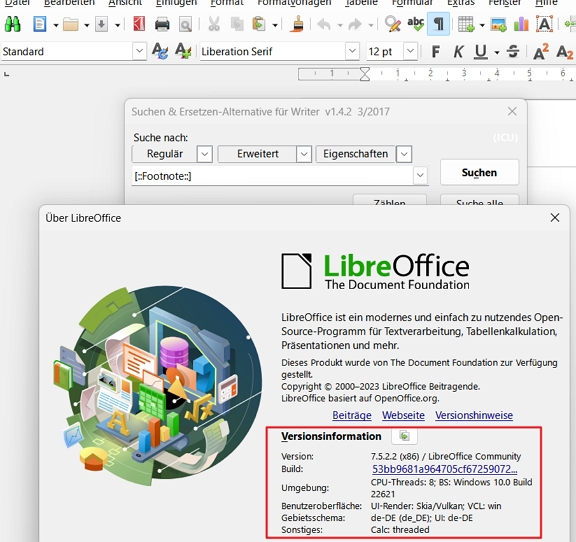Click Update Selected Style icon
The width and height of the screenshot is (576, 542).
[160, 51]
